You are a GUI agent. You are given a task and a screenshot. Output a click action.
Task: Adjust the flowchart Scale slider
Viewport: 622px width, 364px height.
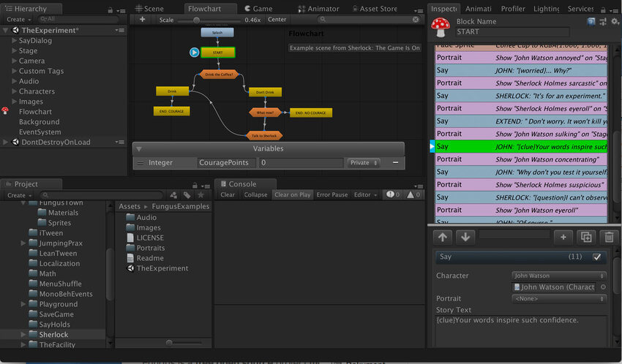pos(196,20)
